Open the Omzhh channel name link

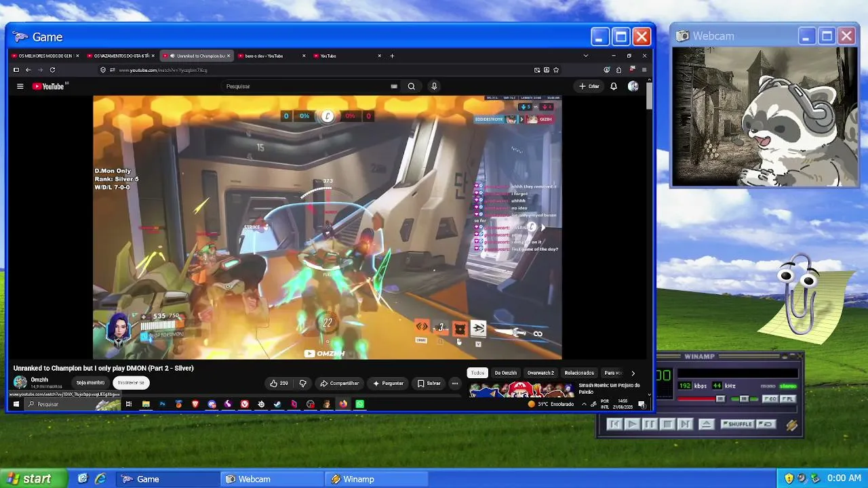coord(39,380)
